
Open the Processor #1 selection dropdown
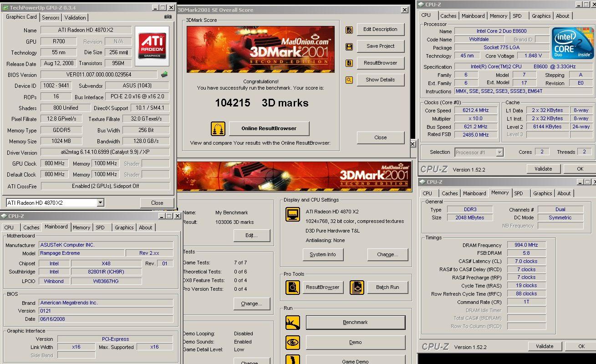(x=499, y=152)
